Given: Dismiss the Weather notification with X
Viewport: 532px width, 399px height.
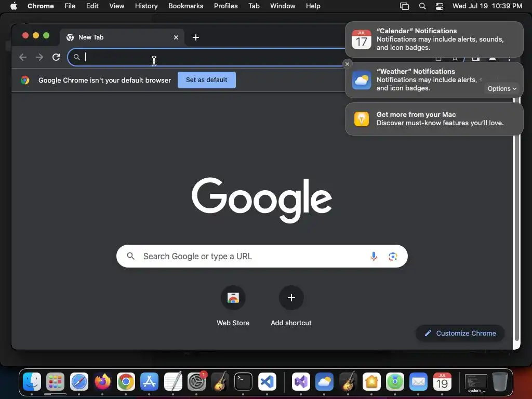Looking at the screenshot, I should 347,64.
